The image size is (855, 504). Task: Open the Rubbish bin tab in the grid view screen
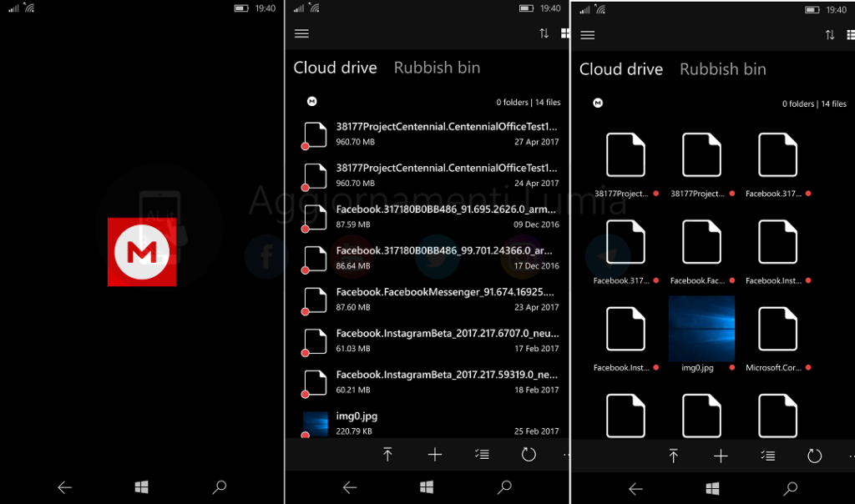(x=723, y=69)
